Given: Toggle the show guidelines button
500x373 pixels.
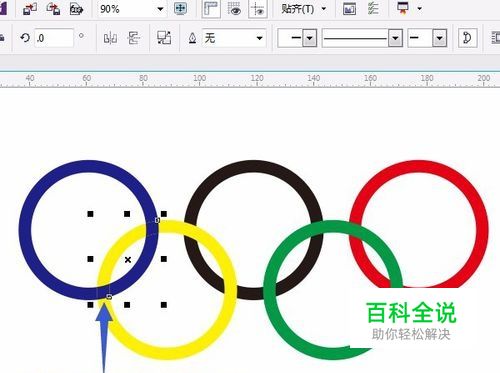Looking at the screenshot, I should [258, 9].
